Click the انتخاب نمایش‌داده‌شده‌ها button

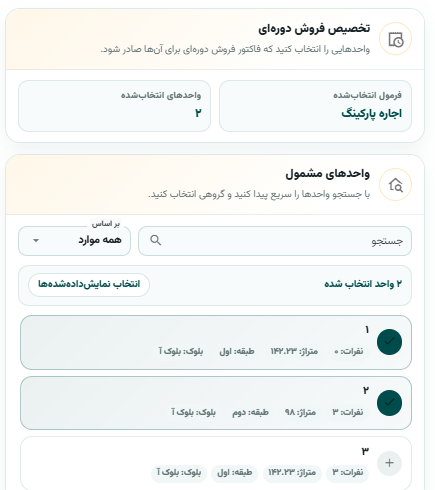coord(89,285)
